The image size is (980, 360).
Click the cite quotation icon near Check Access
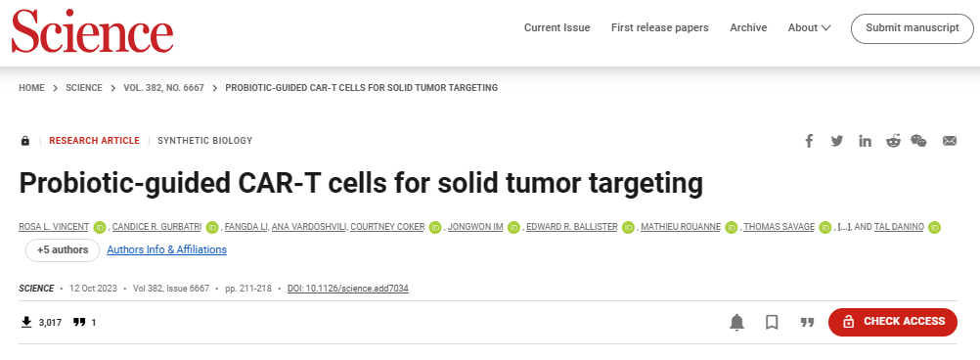808,322
